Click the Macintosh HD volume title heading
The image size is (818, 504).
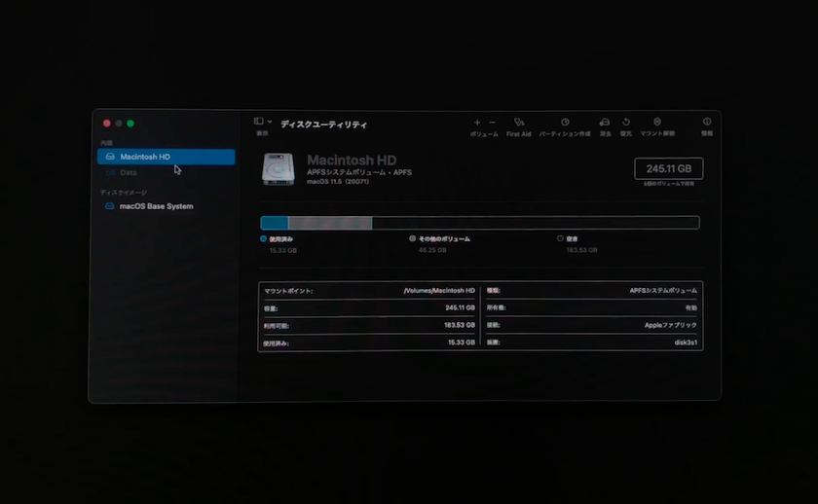coord(352,160)
